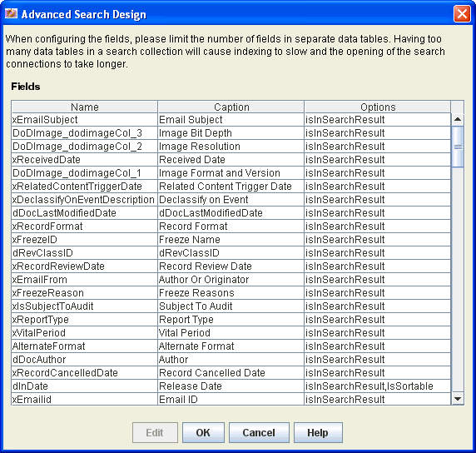Select the xRecordCancelledDate field
The image size is (476, 453).
85,373
